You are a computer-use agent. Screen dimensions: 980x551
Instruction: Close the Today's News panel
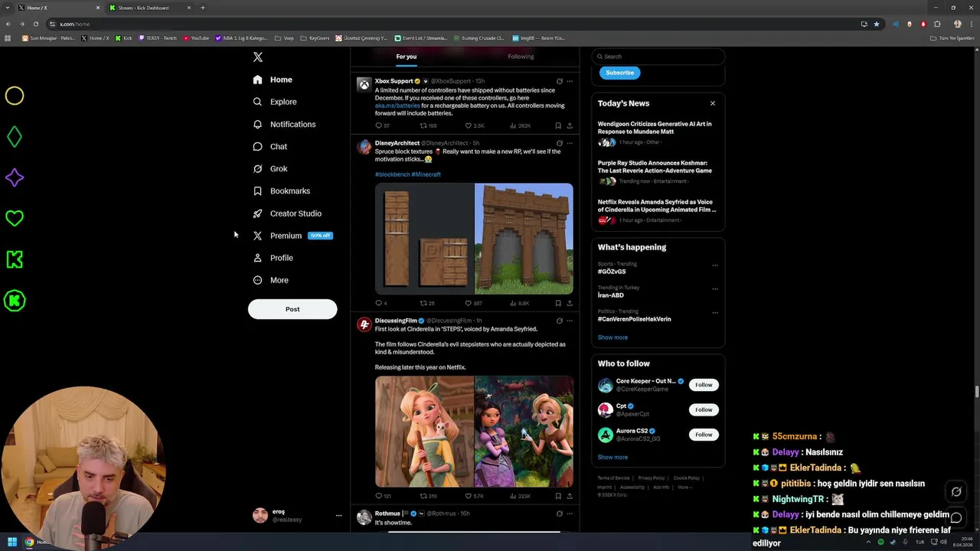click(713, 103)
